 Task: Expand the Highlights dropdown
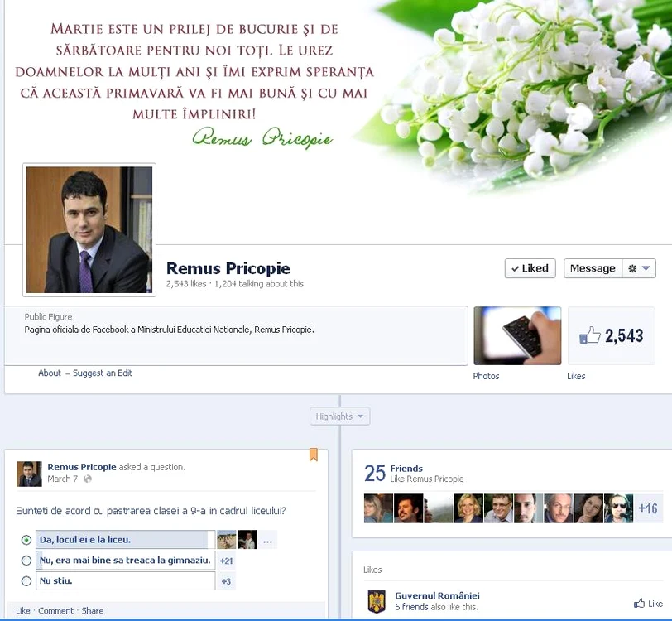[339, 416]
